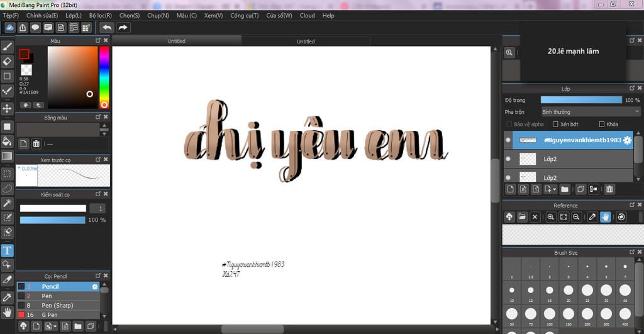
Task: Open the Pha trộn blend mode dropdown
Action: point(591,112)
